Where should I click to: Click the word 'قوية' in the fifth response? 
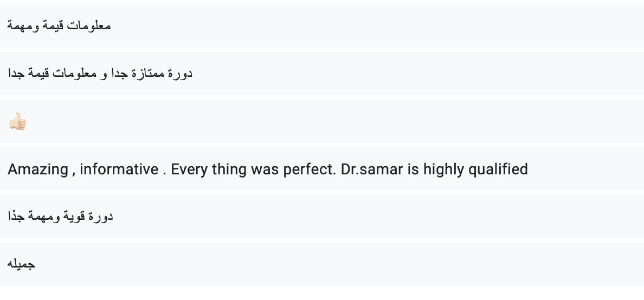pos(74,217)
